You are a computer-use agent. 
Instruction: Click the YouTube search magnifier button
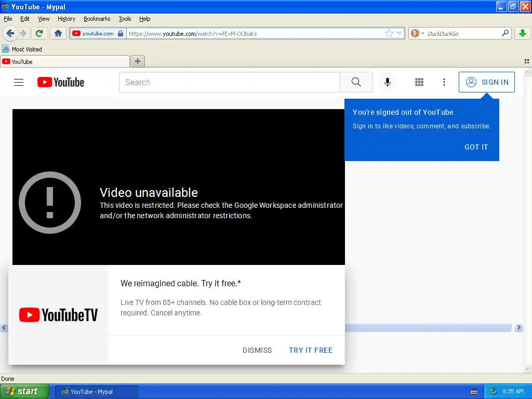356,82
